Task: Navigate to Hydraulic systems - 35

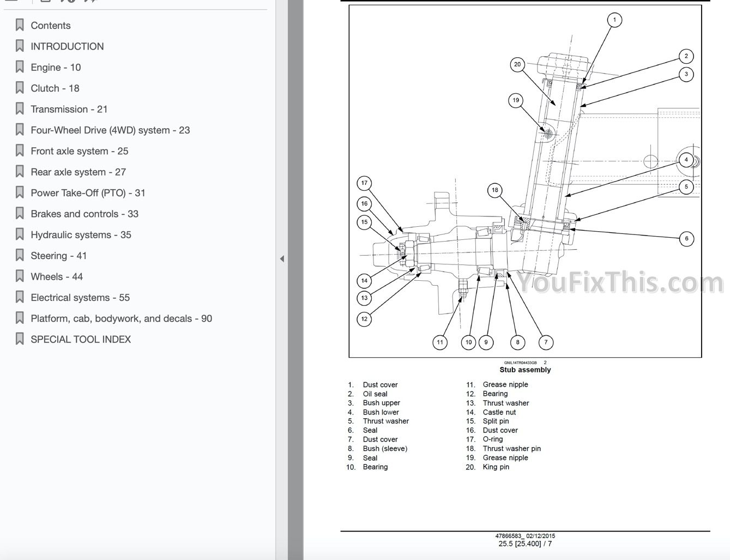Action: coord(81,235)
